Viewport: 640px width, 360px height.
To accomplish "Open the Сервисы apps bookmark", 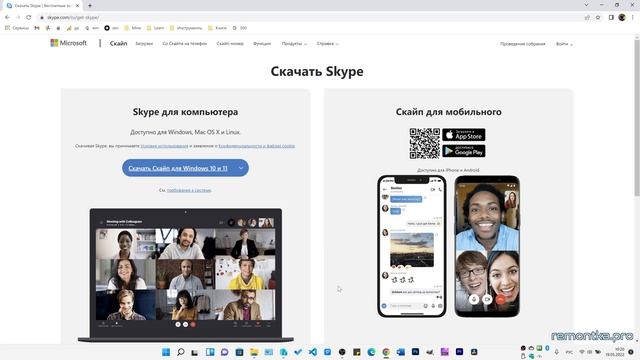I will tap(17, 28).
